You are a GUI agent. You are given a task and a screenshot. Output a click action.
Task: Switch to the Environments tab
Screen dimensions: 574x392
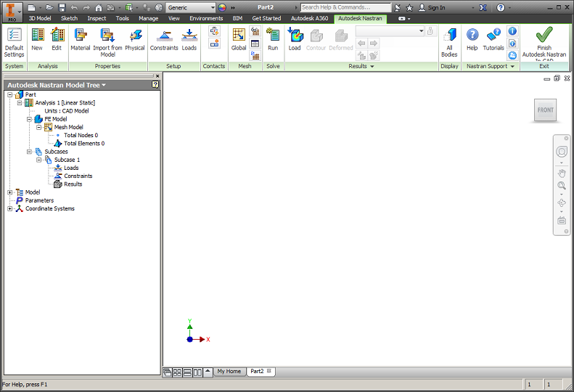tap(206, 18)
